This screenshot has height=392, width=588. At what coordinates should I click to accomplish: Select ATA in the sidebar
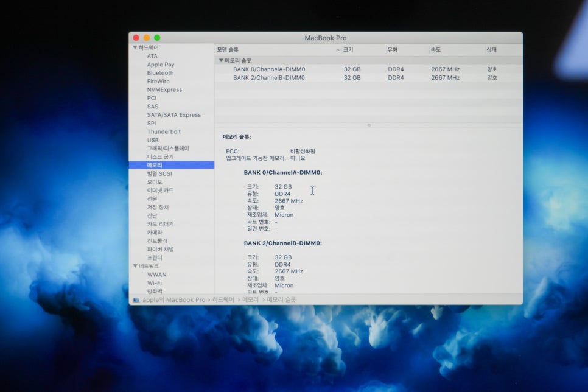(152, 56)
